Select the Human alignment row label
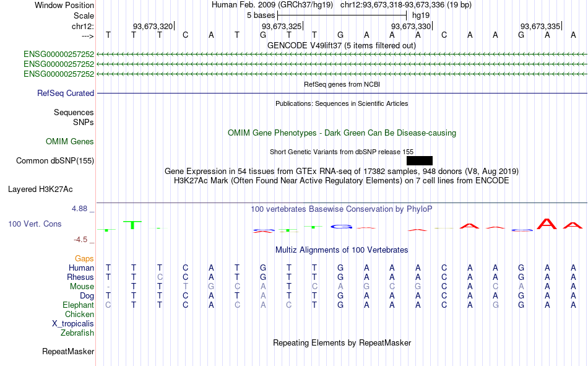Screen dimensions: 588x366 (x=81, y=268)
